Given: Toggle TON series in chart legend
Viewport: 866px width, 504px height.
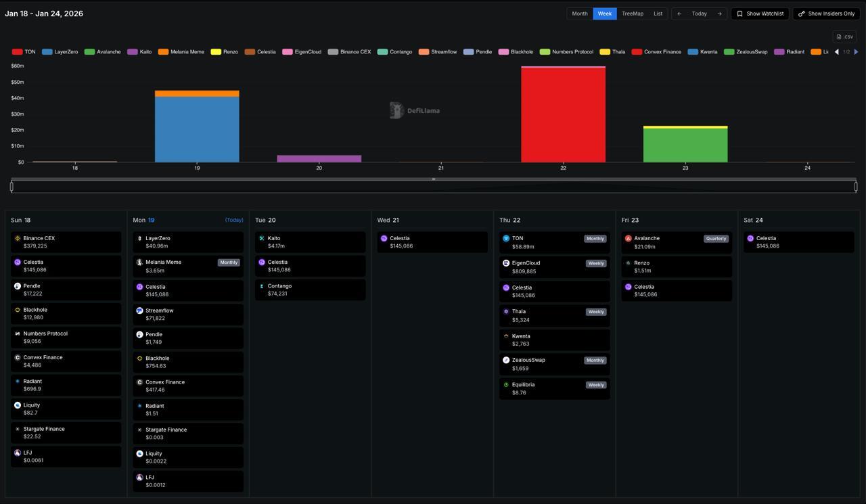Looking at the screenshot, I should (x=24, y=52).
